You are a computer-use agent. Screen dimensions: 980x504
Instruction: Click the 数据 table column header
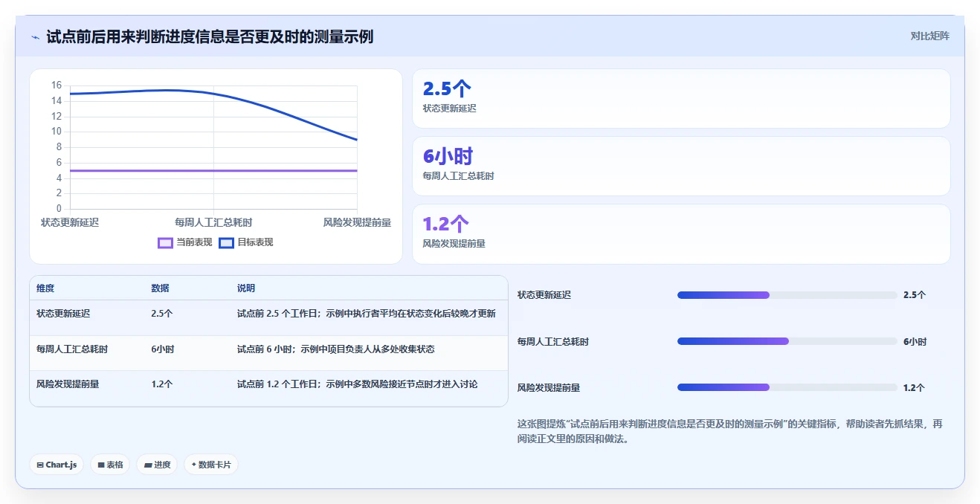(160, 288)
